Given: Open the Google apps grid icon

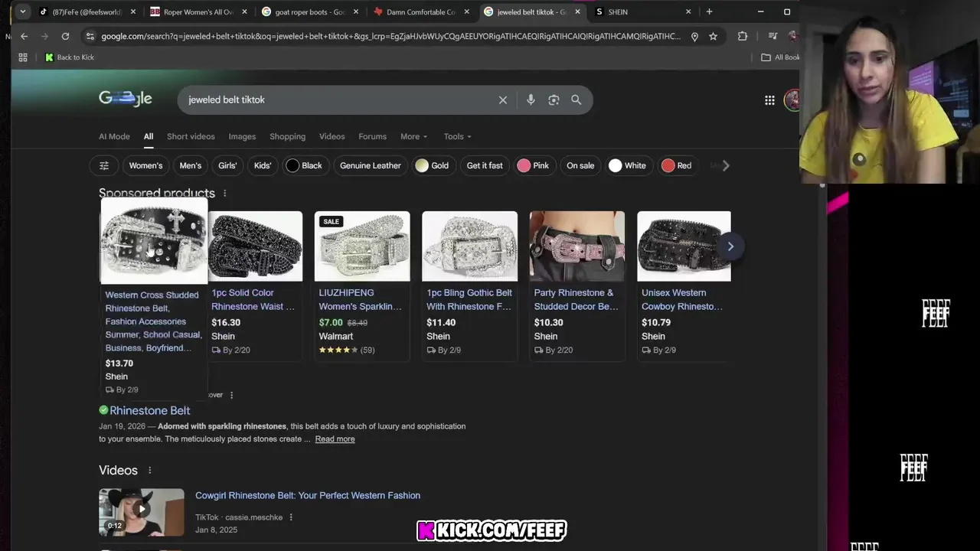Looking at the screenshot, I should 769,100.
